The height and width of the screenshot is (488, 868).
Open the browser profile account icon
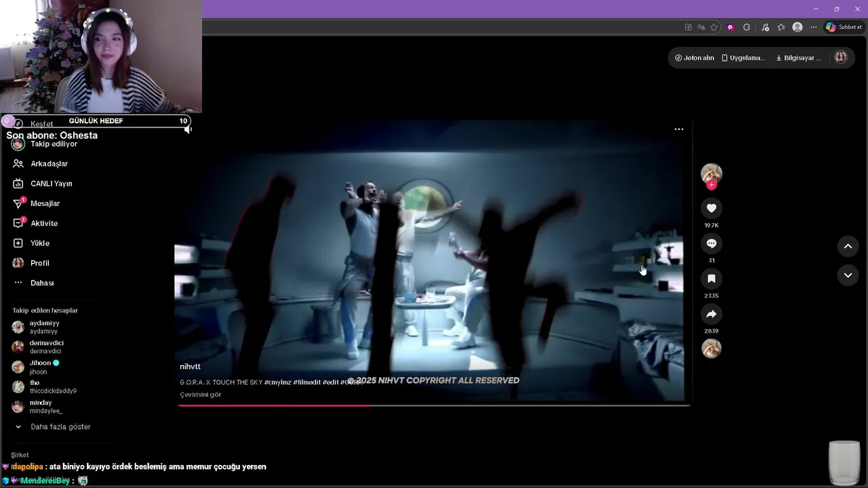click(797, 27)
